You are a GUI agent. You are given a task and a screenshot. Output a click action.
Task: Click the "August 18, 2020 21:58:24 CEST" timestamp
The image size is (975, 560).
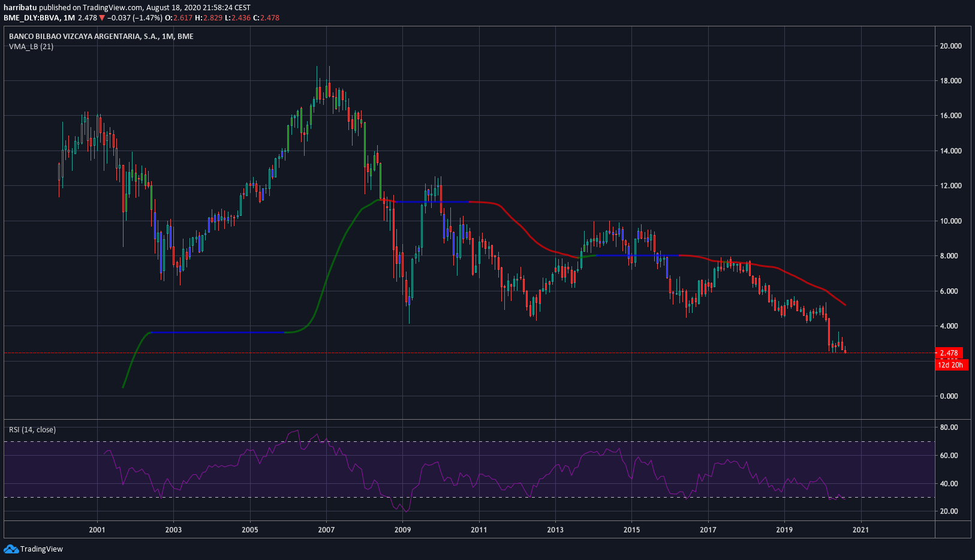click(198, 8)
